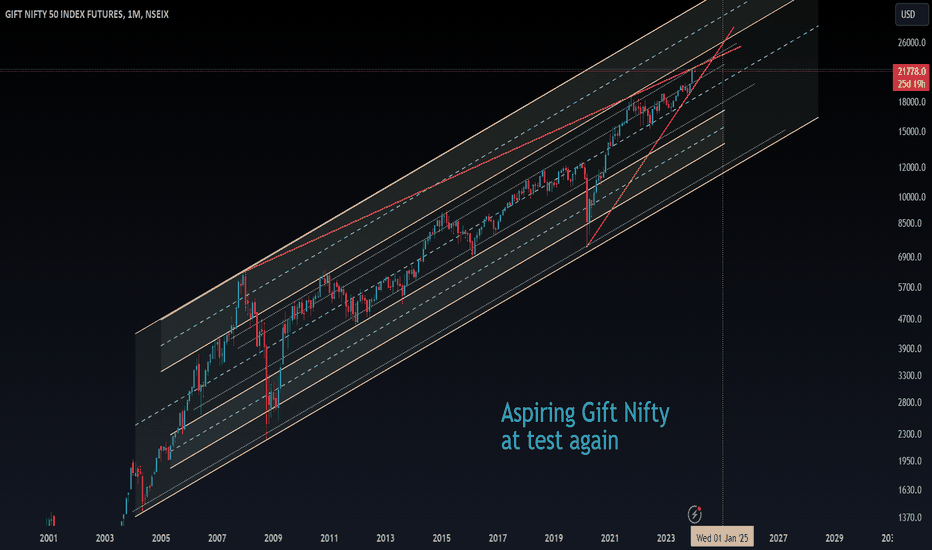This screenshot has height=550, width=932.
Task: Click the USD currency button
Action: pos(911,14)
